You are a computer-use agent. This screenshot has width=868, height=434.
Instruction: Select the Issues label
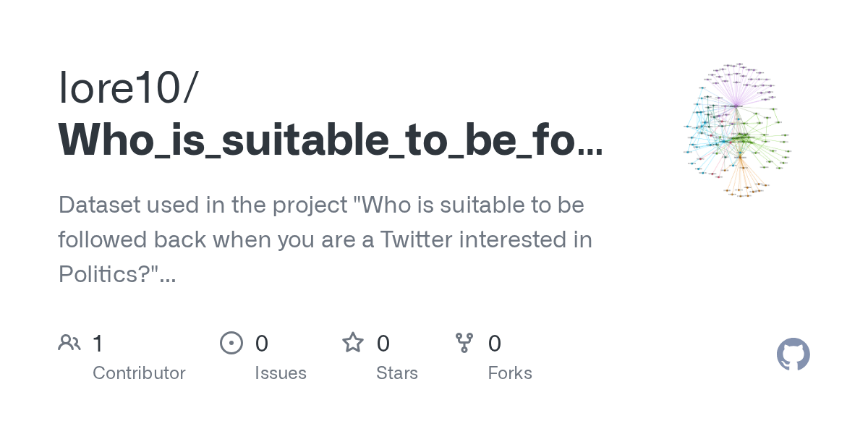pos(280,373)
